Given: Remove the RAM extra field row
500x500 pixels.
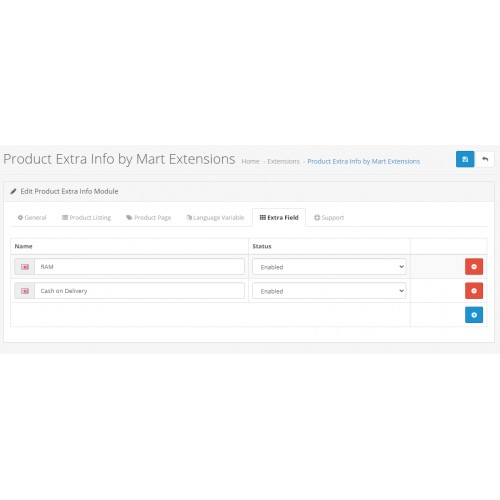Looking at the screenshot, I should 474,267.
